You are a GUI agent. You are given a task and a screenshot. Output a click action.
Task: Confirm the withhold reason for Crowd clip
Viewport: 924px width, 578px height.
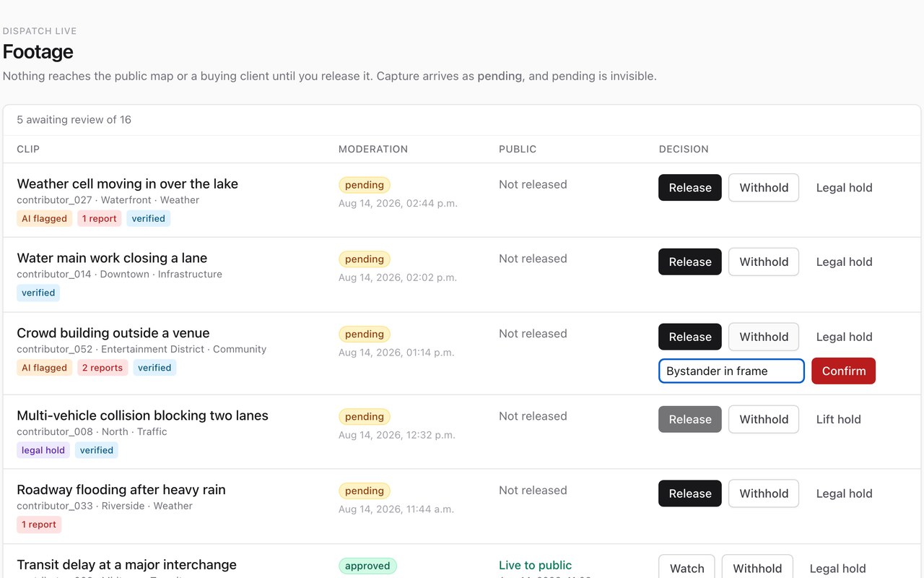[x=843, y=371]
